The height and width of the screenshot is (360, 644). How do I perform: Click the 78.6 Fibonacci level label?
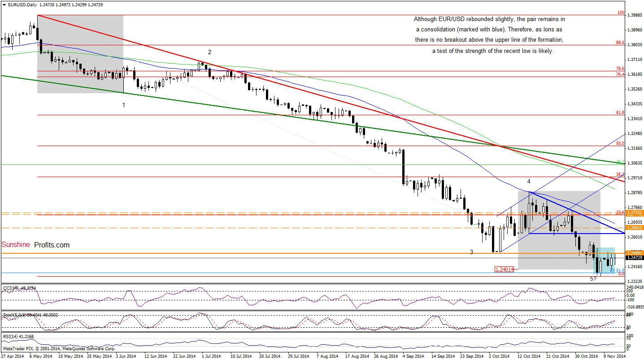[621, 69]
